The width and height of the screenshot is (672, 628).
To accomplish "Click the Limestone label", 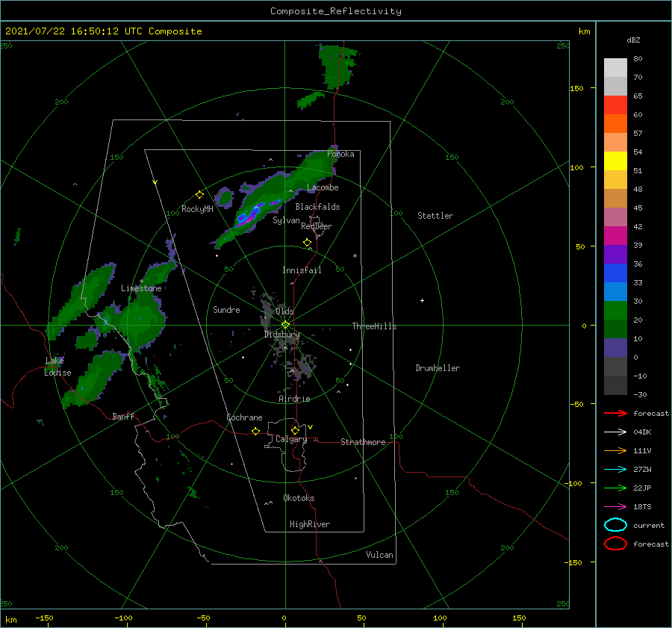I will (141, 288).
